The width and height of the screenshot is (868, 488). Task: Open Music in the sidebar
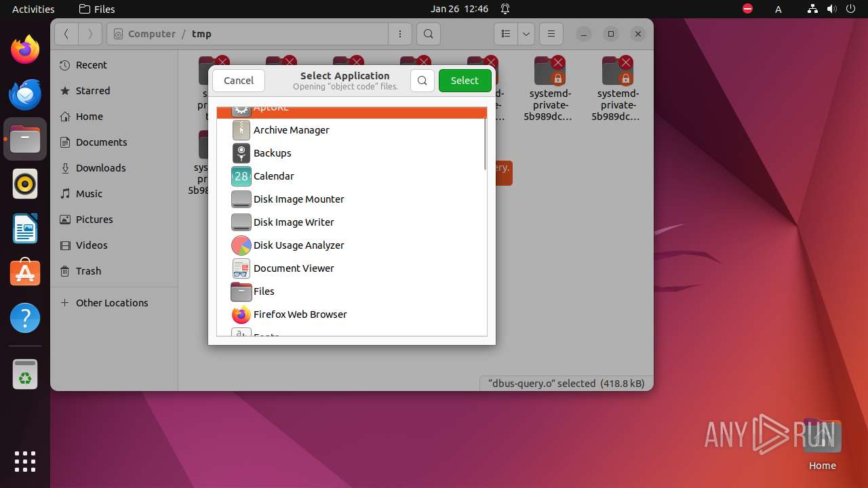point(114,194)
